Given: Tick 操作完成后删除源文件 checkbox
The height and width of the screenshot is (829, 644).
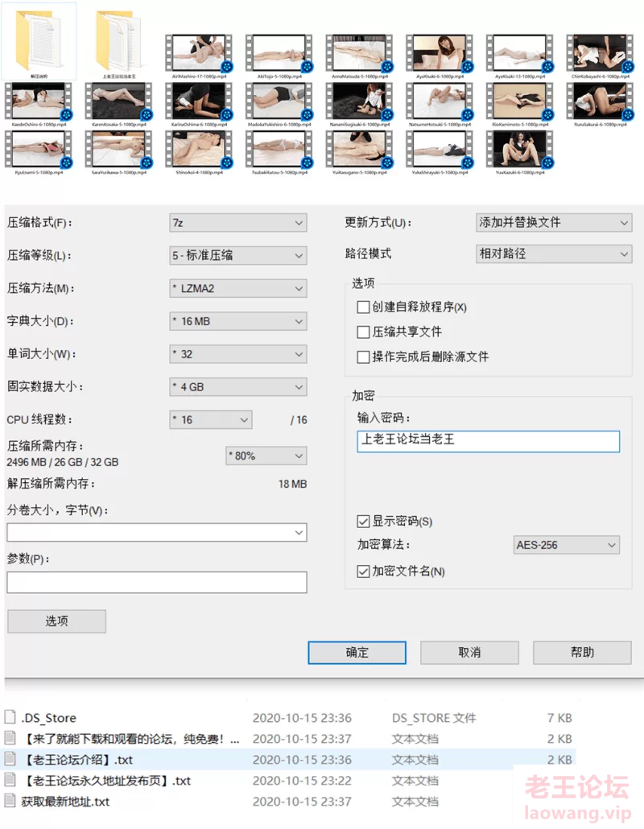Looking at the screenshot, I should click(363, 357).
